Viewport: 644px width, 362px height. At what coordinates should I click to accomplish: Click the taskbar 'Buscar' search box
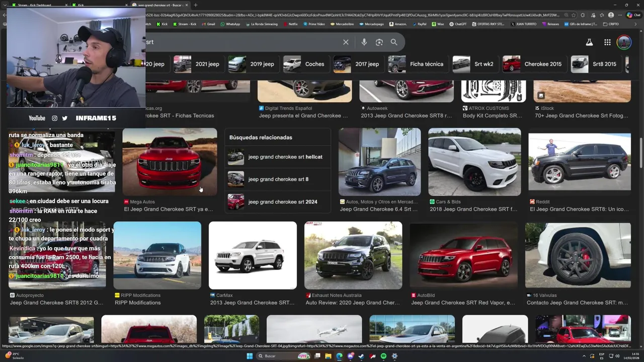[x=283, y=356]
